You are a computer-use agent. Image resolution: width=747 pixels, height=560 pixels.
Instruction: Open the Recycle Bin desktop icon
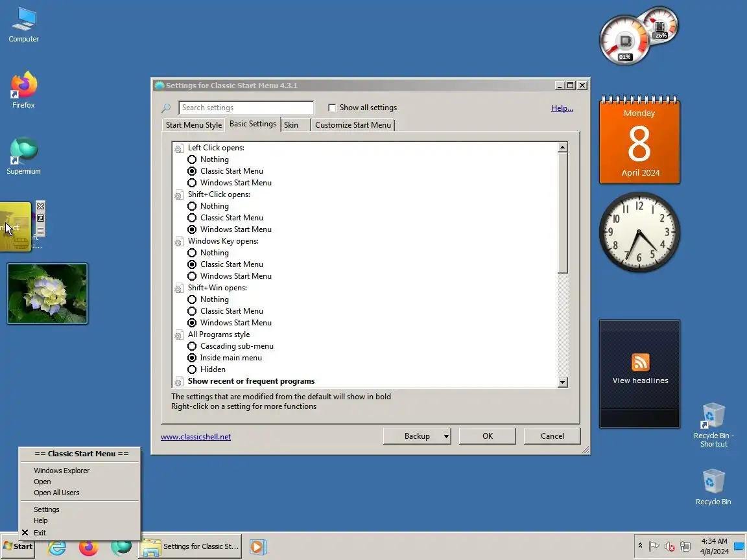(713, 487)
